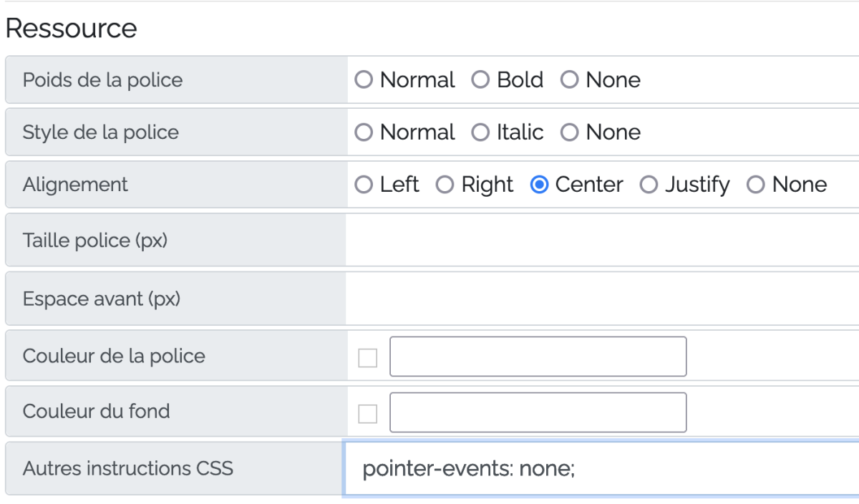Image resolution: width=859 pixels, height=504 pixels.
Task: Click the Autres instructions CSS text field
Action: (601, 469)
